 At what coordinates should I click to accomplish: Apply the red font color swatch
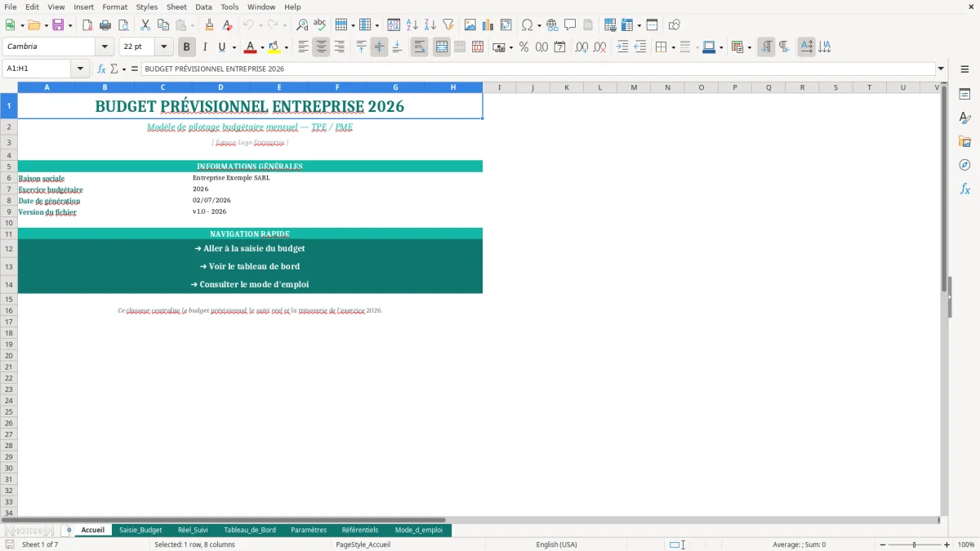tap(251, 47)
